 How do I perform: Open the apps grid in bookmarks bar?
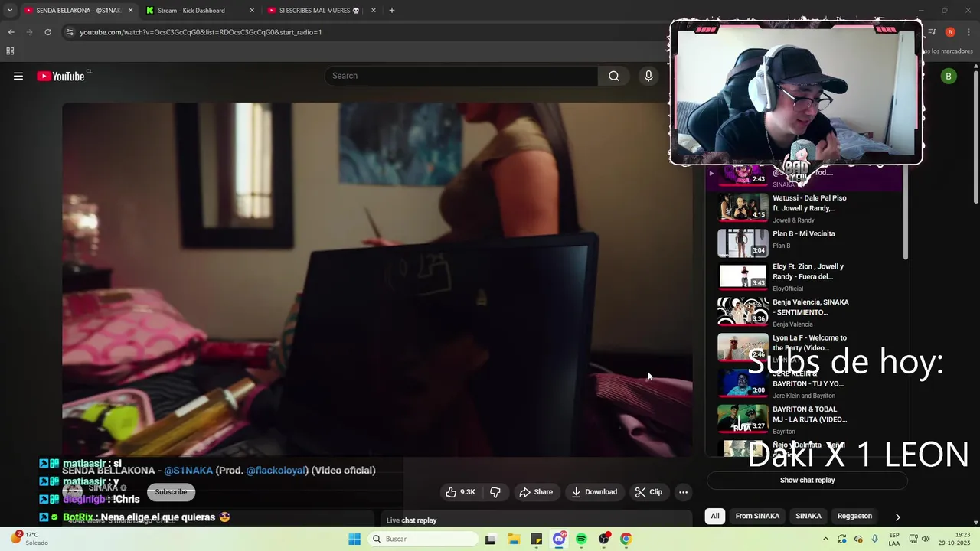tap(10, 51)
